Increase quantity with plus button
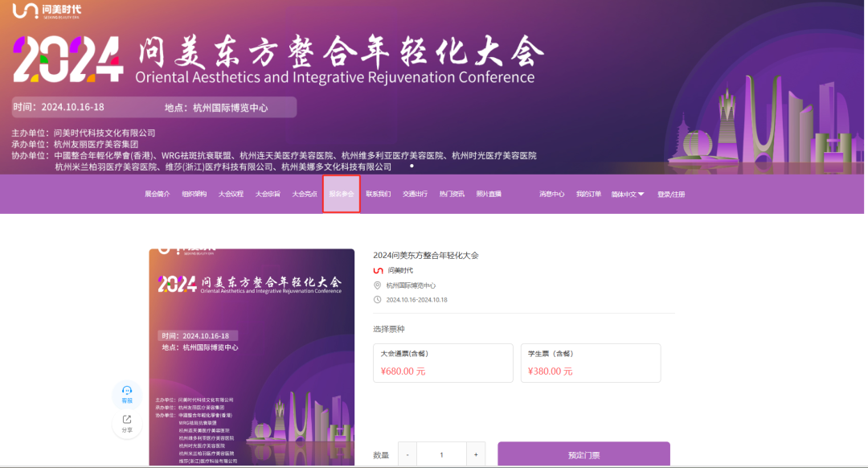This screenshot has width=868, height=468. click(476, 454)
